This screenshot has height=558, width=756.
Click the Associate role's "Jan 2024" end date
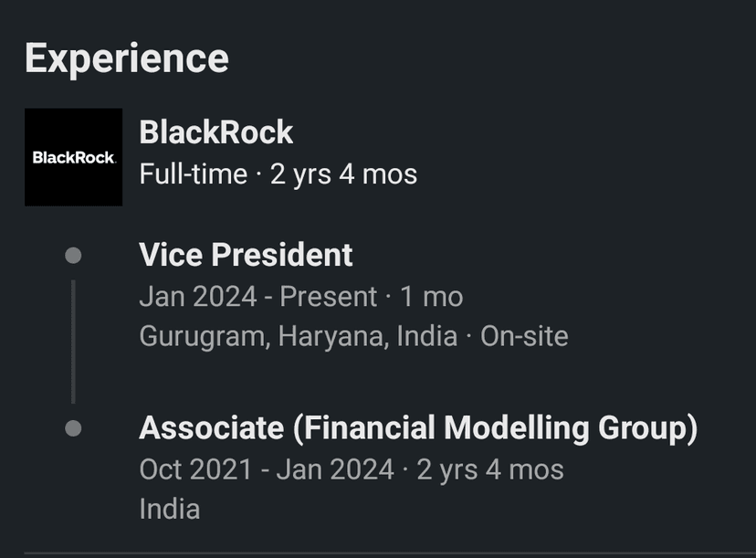335,469
